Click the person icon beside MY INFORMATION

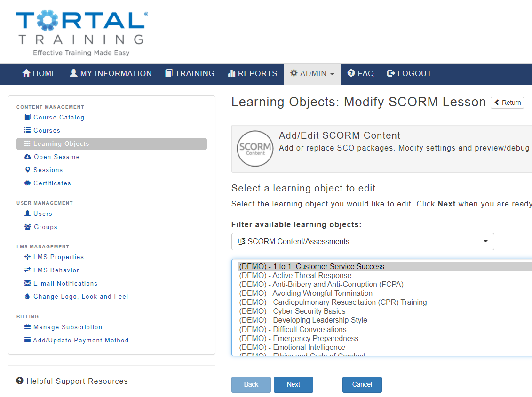click(74, 73)
